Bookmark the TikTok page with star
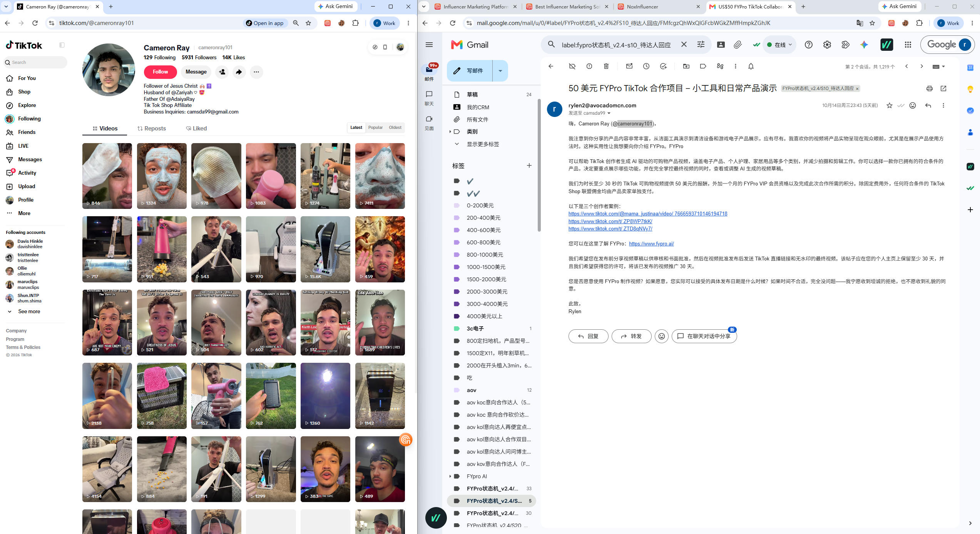 tap(308, 23)
